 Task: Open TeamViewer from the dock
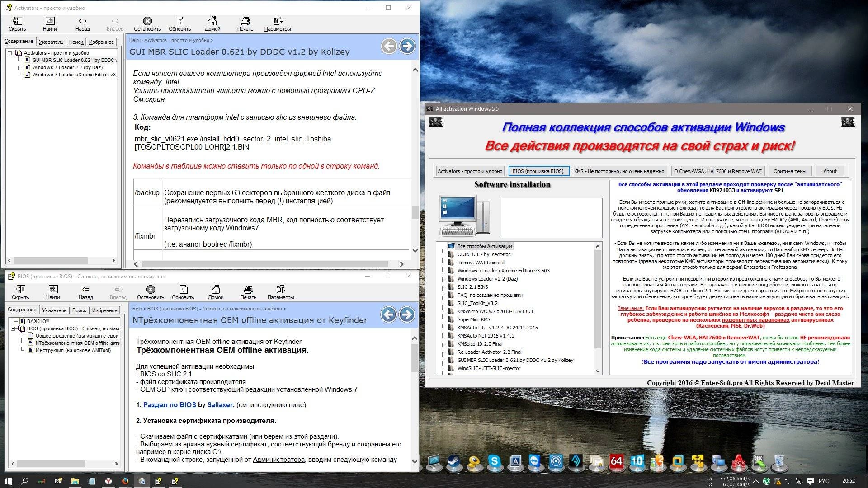(x=536, y=462)
